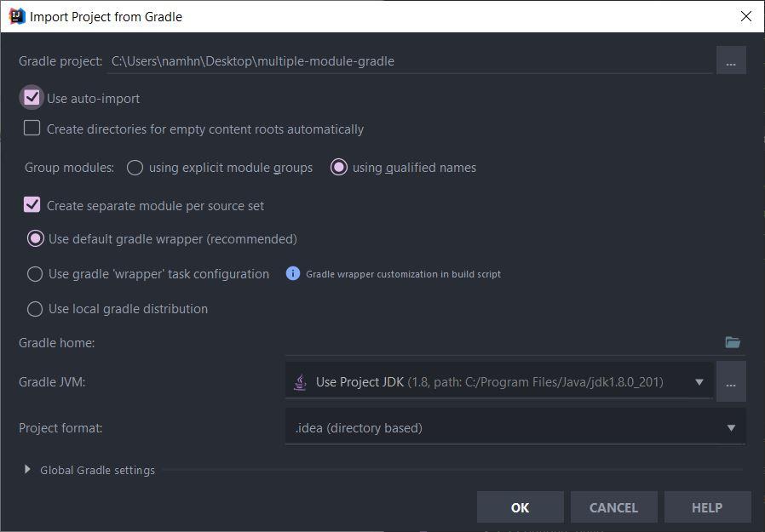Click the IntelliJ IDEA logo in title bar
765x532 pixels.
click(x=16, y=16)
